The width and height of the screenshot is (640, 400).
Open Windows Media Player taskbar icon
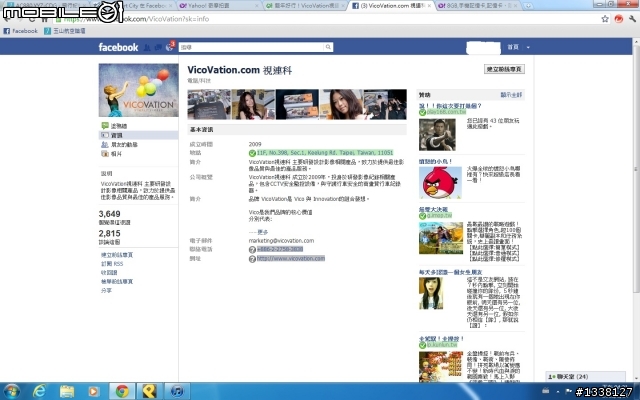(93, 391)
